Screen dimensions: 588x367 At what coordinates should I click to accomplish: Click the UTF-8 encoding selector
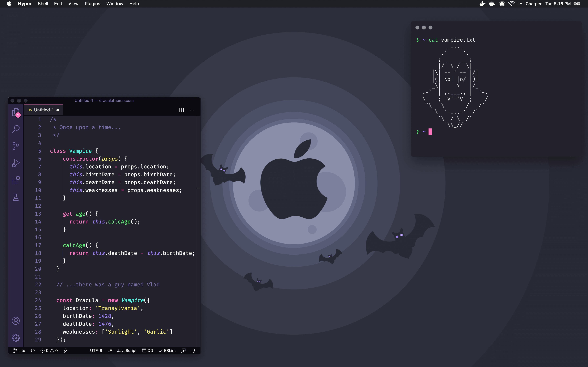[96, 350]
